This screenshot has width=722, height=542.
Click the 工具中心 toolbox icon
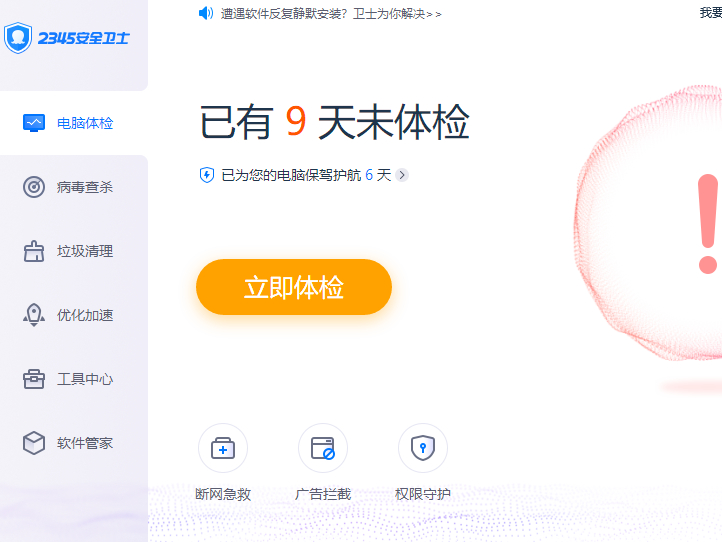point(34,379)
